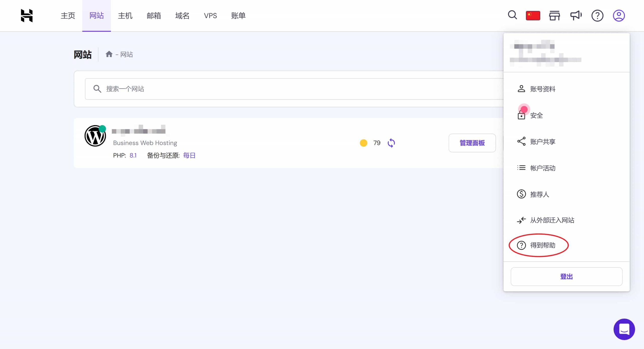Screen dimensions: 644x349
Task: Switch to the 域名 tab
Action: tap(182, 16)
